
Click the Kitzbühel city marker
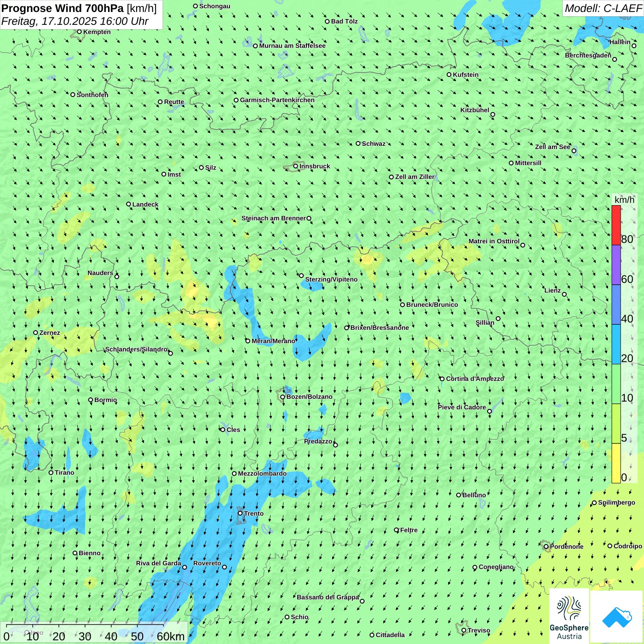pyautogui.click(x=493, y=115)
